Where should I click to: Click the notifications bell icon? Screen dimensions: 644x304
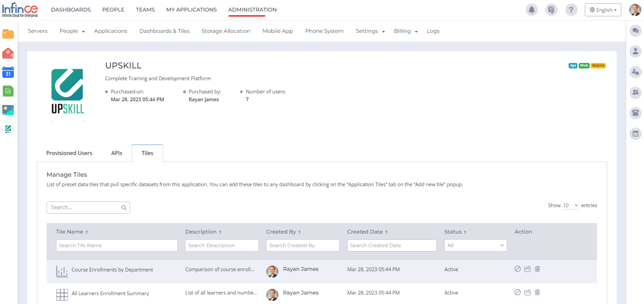click(x=532, y=10)
